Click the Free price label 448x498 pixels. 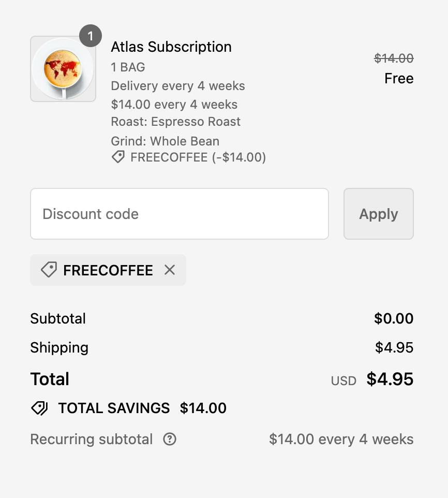[x=399, y=79]
